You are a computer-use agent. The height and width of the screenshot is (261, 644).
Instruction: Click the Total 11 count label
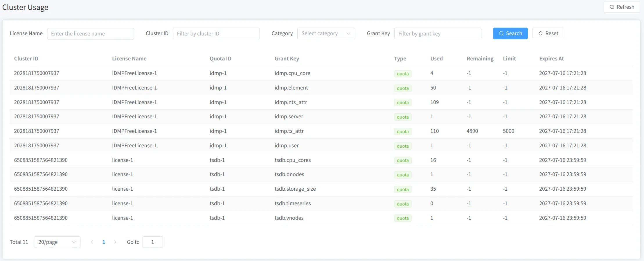point(19,242)
